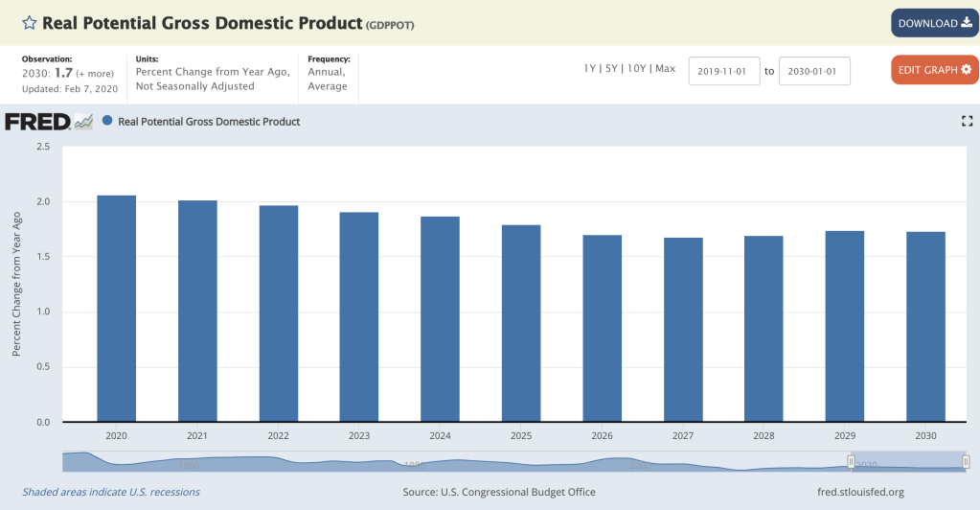Expand the (+ more) observations link
Image resolution: width=980 pixels, height=510 pixels.
pyautogui.click(x=97, y=74)
